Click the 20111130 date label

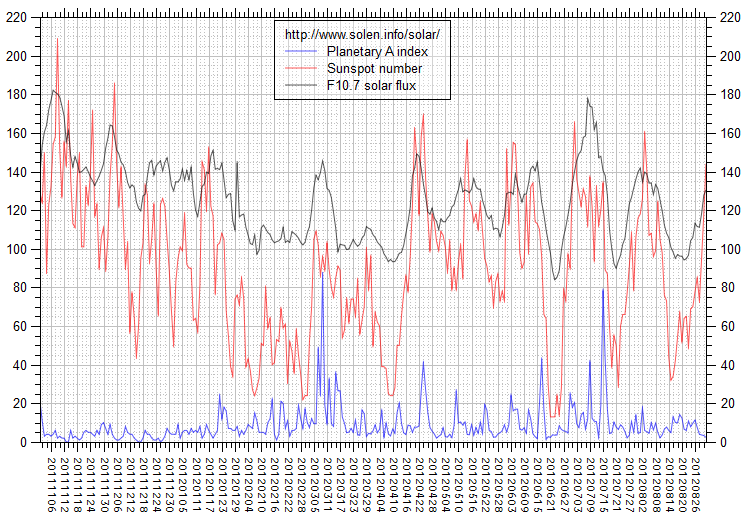pyautogui.click(x=104, y=485)
